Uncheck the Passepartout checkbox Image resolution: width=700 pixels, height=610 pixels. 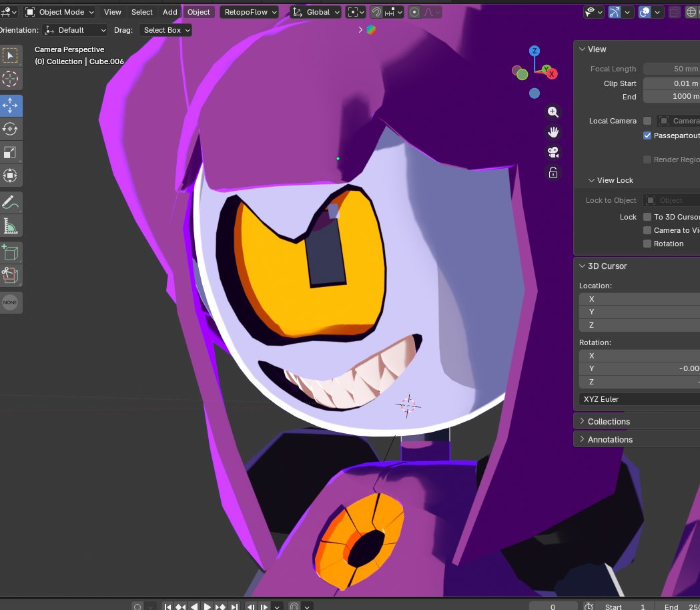[647, 135]
